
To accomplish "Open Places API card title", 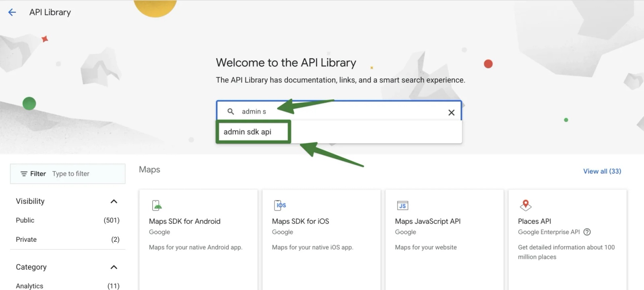I will click(535, 221).
